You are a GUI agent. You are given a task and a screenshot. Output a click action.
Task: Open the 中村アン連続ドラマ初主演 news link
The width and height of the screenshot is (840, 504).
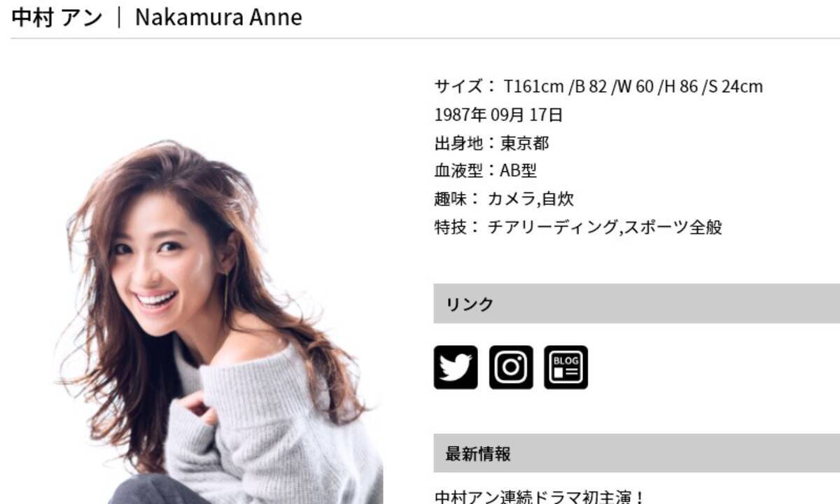click(539, 498)
